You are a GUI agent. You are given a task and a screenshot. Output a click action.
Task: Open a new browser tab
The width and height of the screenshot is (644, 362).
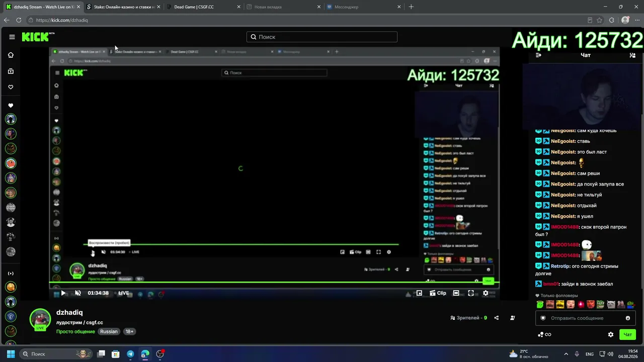pos(411,7)
